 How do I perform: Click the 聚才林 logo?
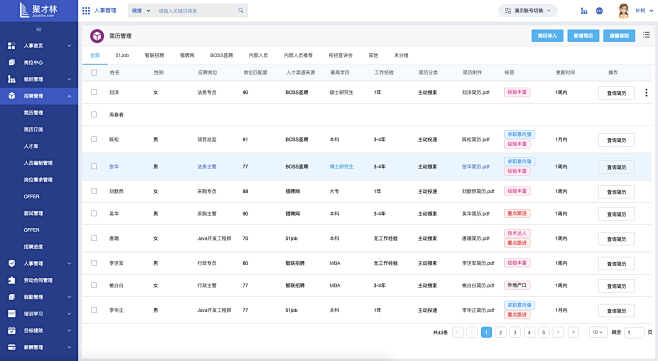point(39,10)
